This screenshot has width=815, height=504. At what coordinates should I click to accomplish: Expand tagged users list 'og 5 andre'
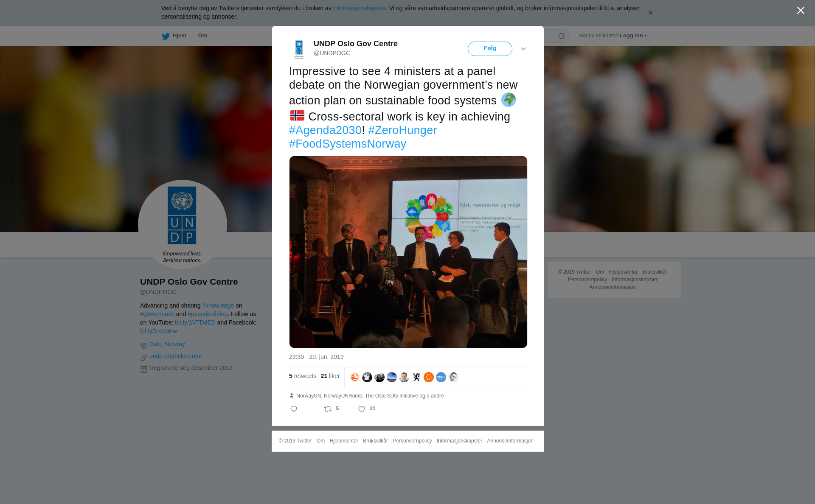click(432, 396)
